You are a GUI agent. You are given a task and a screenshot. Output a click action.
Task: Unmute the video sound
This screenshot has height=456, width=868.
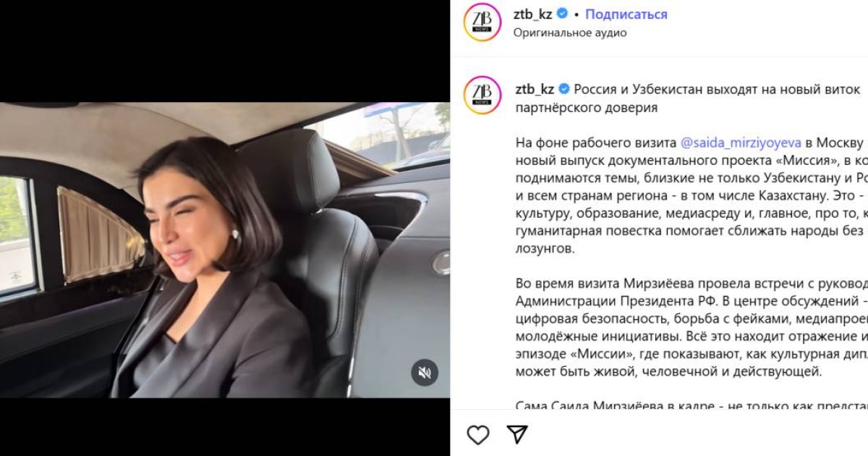425,373
